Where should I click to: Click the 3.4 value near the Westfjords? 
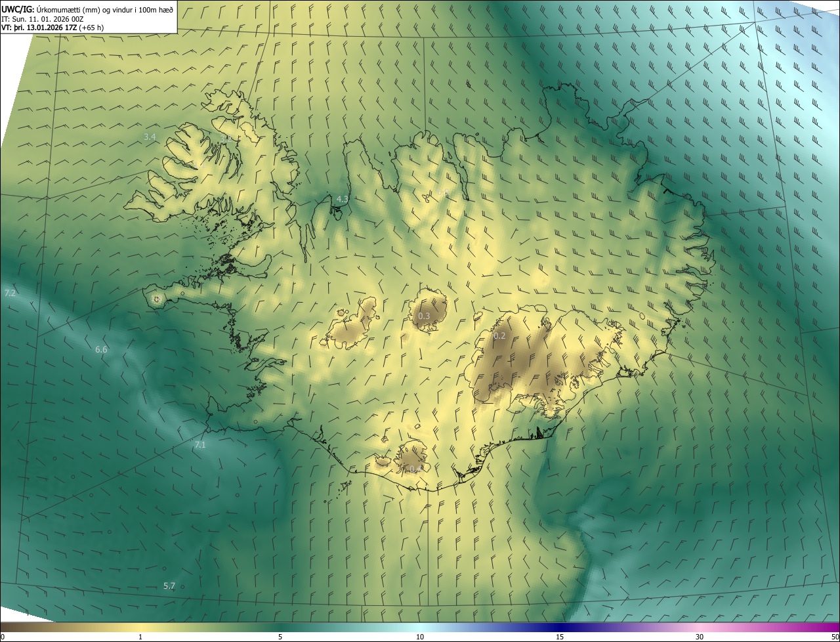coord(150,137)
